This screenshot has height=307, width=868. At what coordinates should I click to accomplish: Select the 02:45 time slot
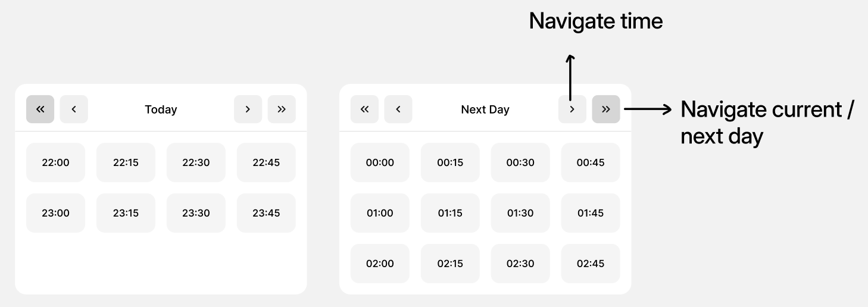pyautogui.click(x=591, y=264)
